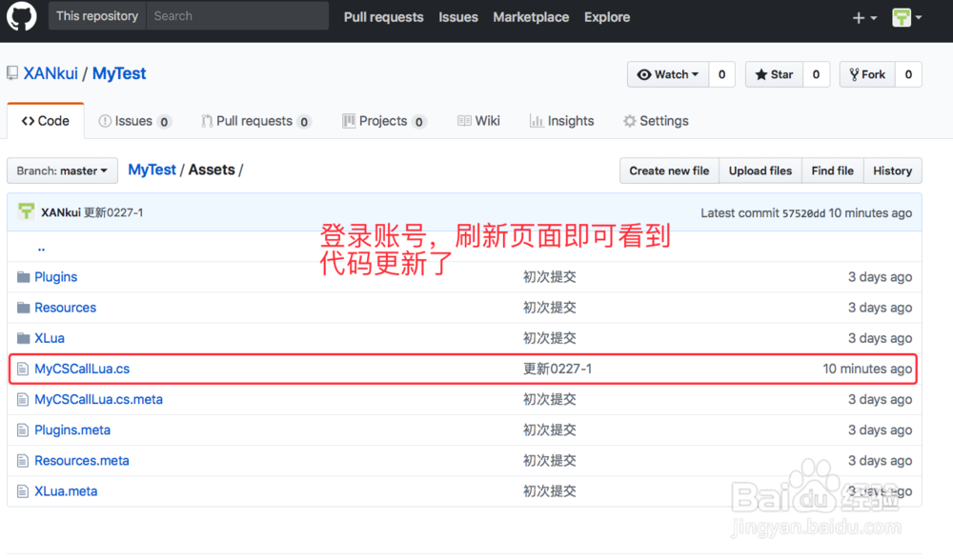Viewport: 953px width, 560px height.
Task: Switch to the Projects tab
Action: [x=384, y=121]
